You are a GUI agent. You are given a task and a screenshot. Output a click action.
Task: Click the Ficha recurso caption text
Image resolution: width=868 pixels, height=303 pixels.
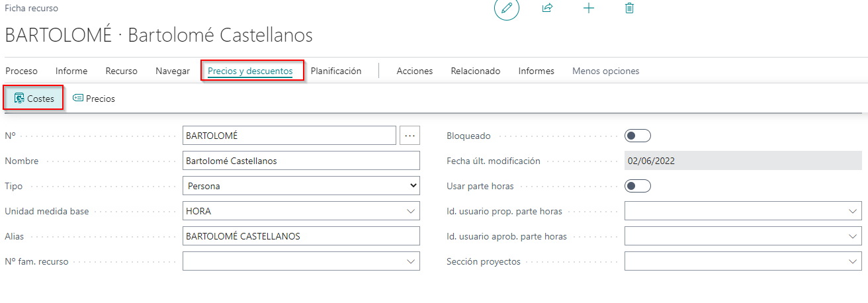click(31, 9)
